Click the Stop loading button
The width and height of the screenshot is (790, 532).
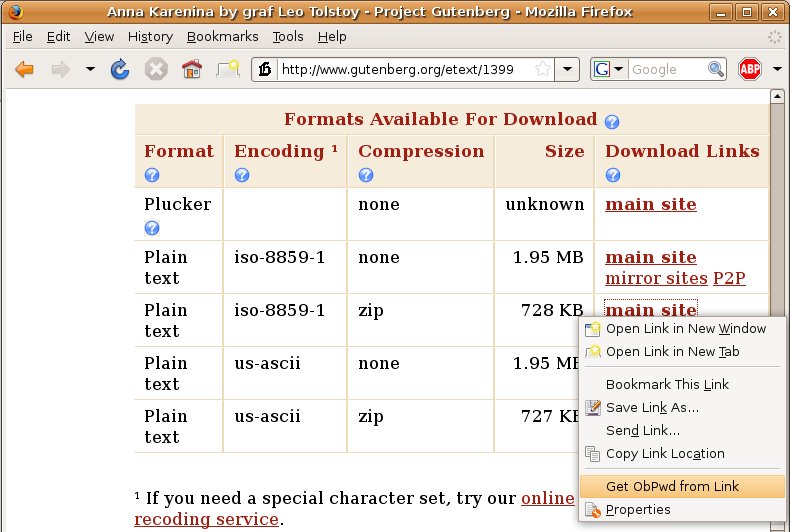click(156, 69)
